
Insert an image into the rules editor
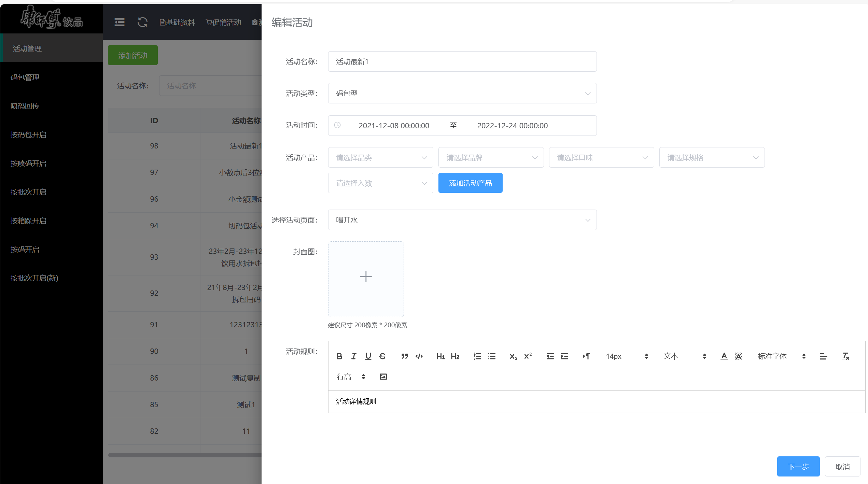pos(383,376)
